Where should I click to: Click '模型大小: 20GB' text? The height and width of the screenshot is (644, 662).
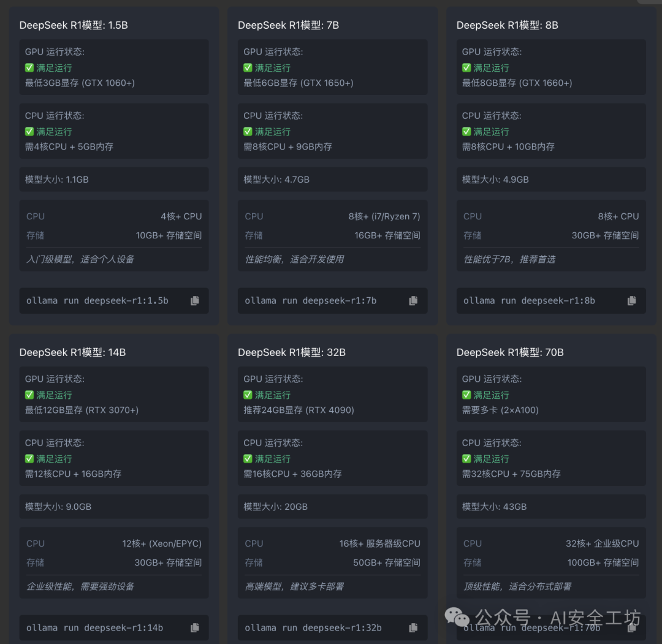pyautogui.click(x=275, y=506)
